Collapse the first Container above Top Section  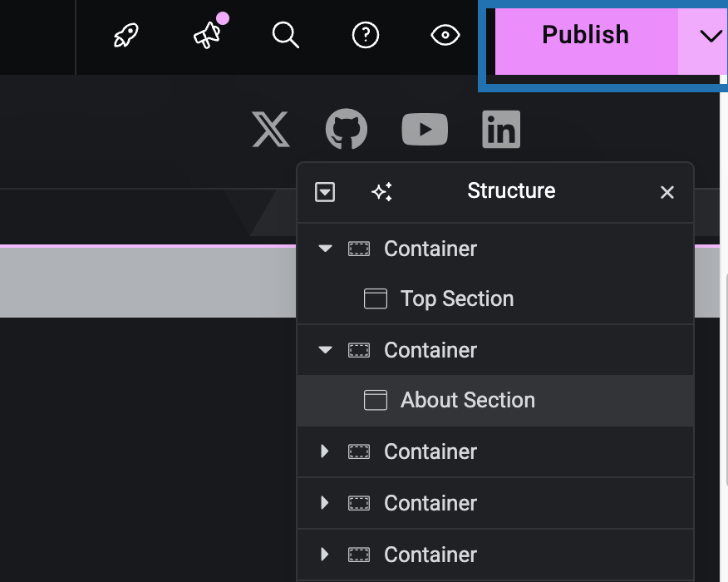tap(326, 249)
